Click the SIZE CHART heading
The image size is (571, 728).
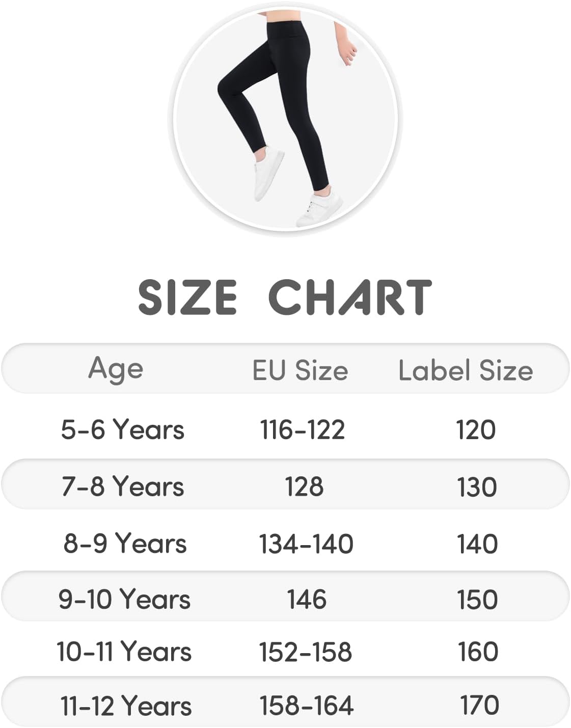click(x=285, y=297)
